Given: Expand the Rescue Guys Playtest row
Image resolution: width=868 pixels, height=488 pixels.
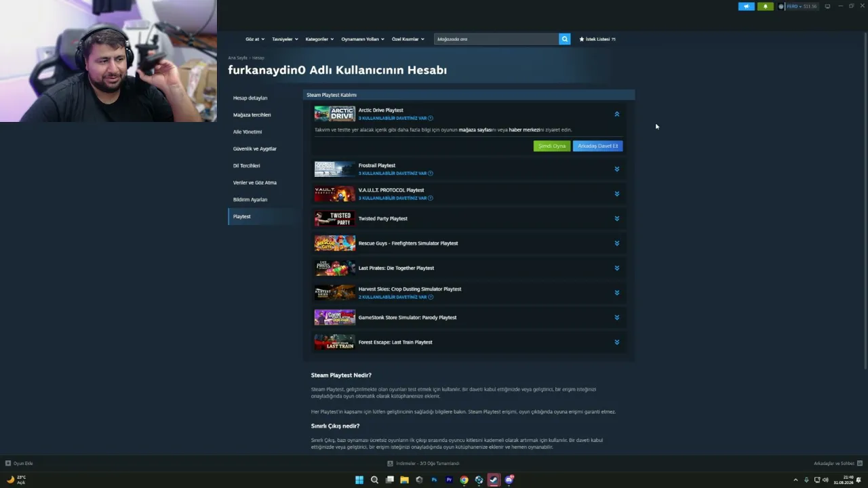Looking at the screenshot, I should 616,243.
